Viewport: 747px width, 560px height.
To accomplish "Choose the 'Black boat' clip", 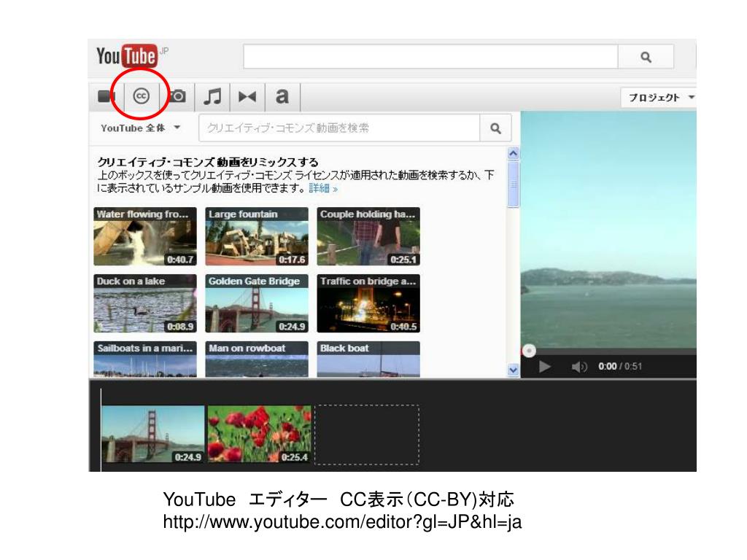I will [368, 359].
